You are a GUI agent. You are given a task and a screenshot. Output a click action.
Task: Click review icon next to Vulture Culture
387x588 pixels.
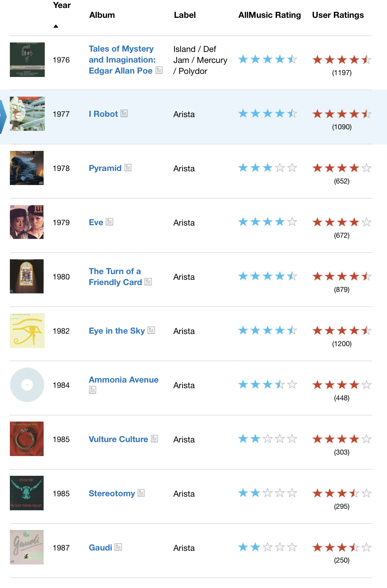pyautogui.click(x=154, y=439)
